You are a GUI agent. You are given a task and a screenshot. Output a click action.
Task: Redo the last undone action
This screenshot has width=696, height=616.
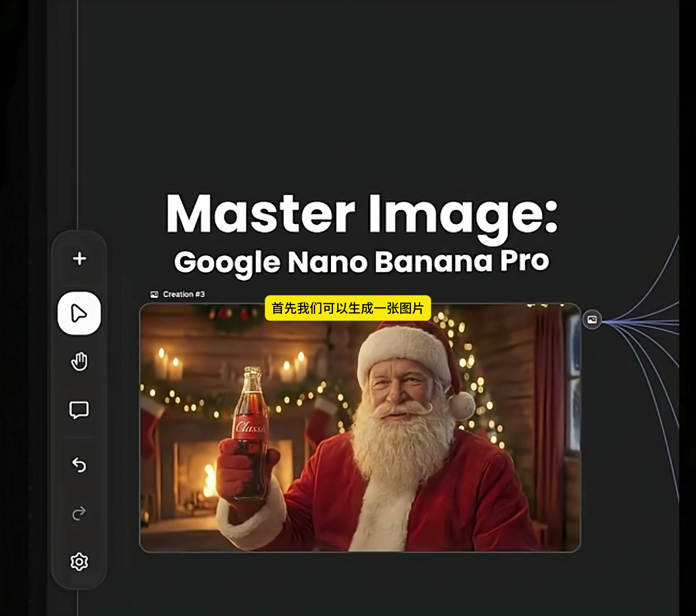(x=79, y=514)
